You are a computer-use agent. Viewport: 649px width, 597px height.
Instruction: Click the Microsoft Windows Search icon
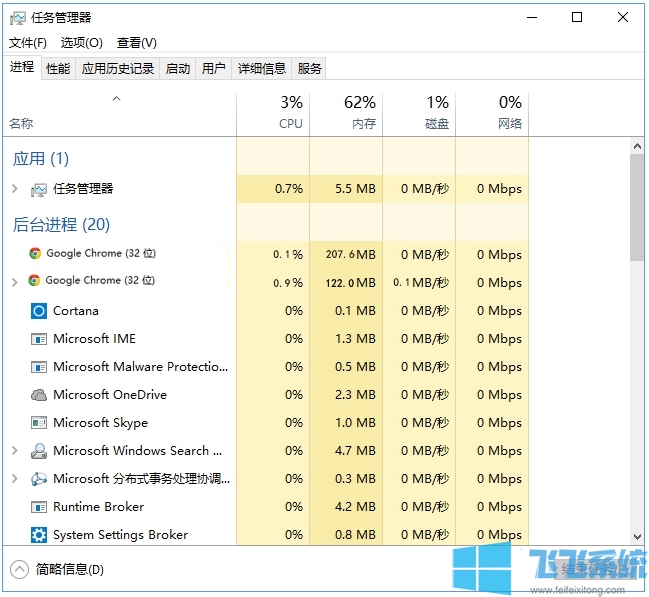point(39,451)
